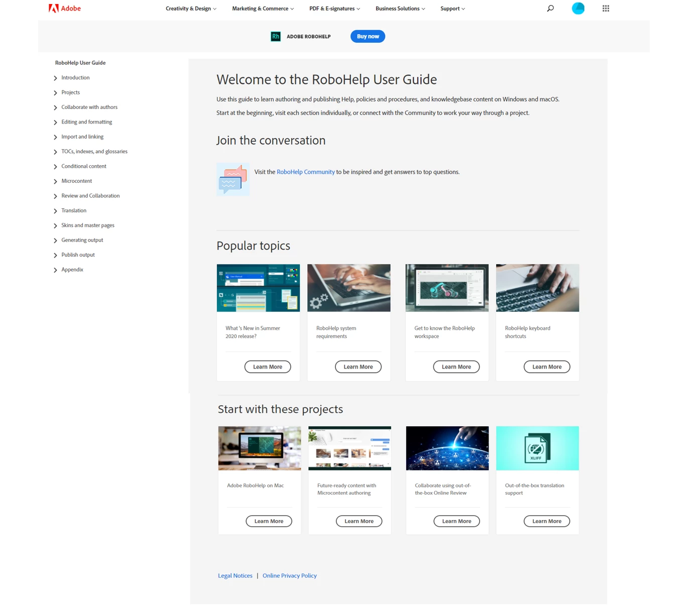700x609 pixels.
Task: Open the Legal Notices link
Action: pos(235,576)
